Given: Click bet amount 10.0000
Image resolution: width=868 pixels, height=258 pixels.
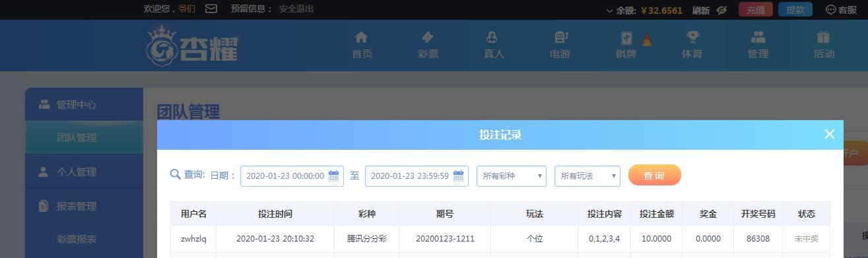Looking at the screenshot, I should pos(657,239).
